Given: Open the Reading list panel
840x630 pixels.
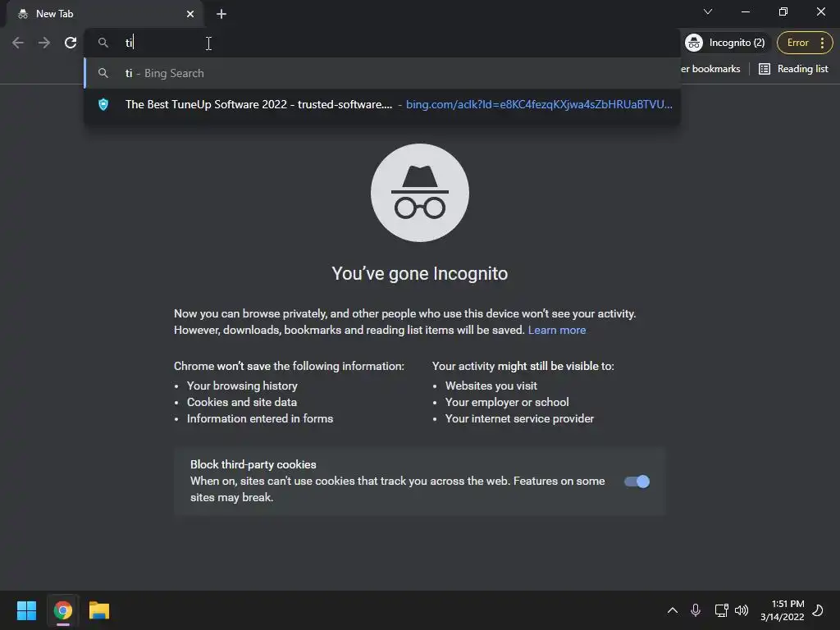Looking at the screenshot, I should (793, 69).
